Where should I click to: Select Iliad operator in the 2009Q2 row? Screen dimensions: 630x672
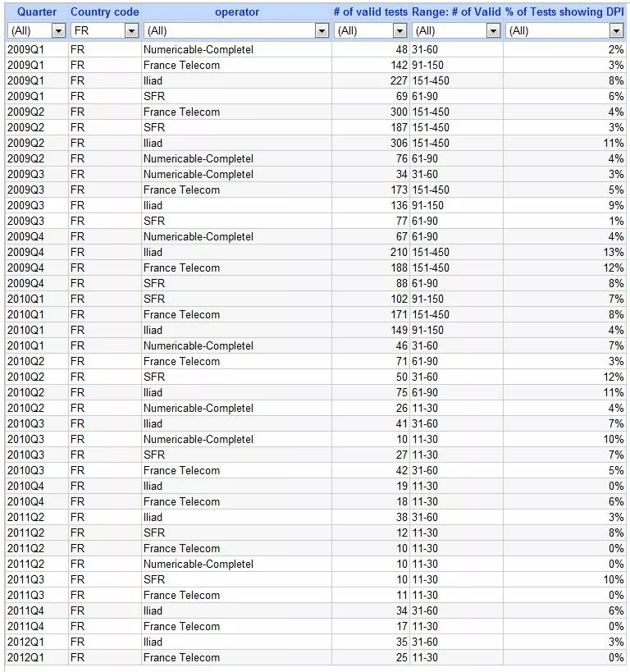tap(153, 143)
